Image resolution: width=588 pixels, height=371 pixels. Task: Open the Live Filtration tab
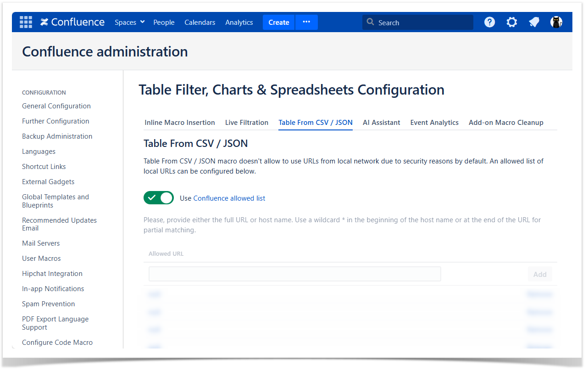246,123
